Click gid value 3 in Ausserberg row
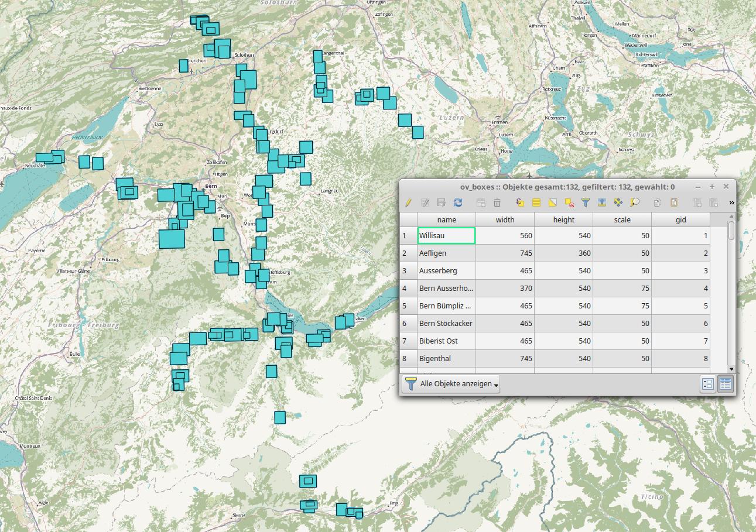 click(x=680, y=271)
